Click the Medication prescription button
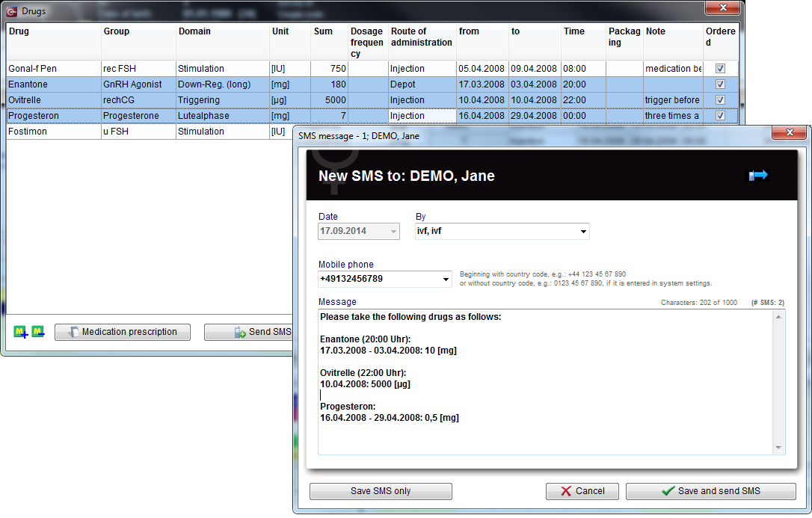Viewport: 812px width, 518px height. [123, 332]
